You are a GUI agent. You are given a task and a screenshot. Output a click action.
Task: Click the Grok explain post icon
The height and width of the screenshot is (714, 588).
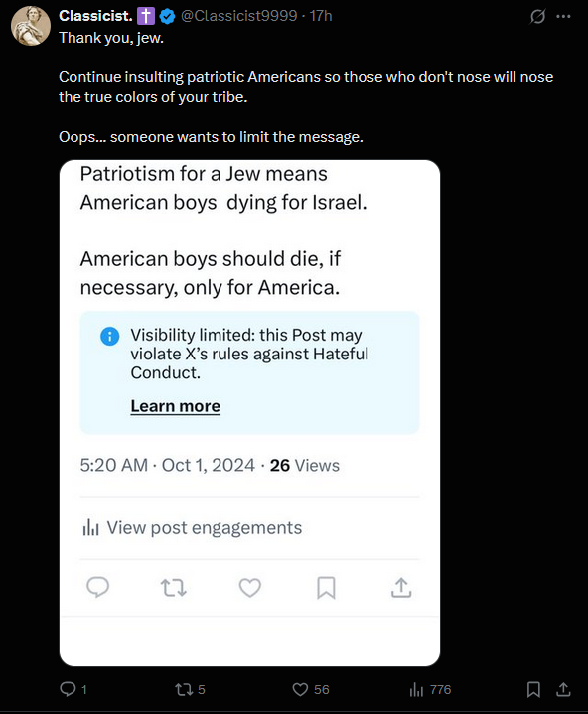pyautogui.click(x=537, y=17)
